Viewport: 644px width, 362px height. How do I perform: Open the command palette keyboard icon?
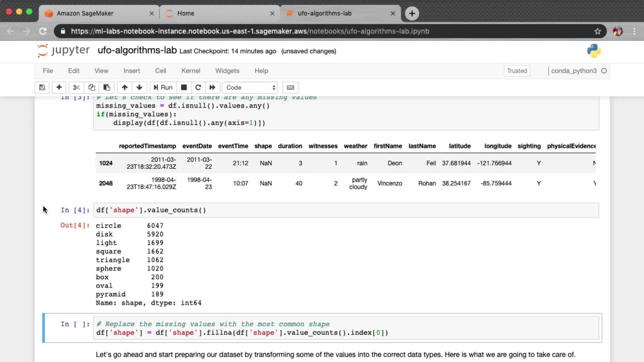coord(290,87)
